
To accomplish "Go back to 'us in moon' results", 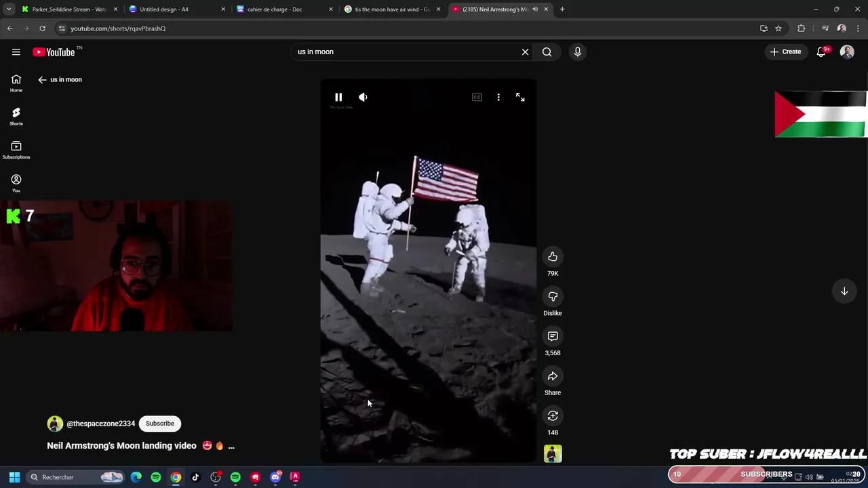I will pos(42,80).
